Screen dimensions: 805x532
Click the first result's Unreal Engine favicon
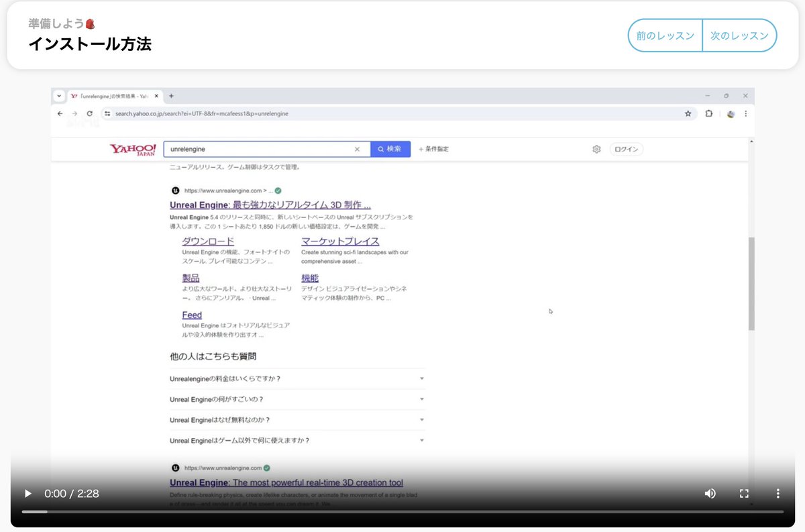coord(175,190)
